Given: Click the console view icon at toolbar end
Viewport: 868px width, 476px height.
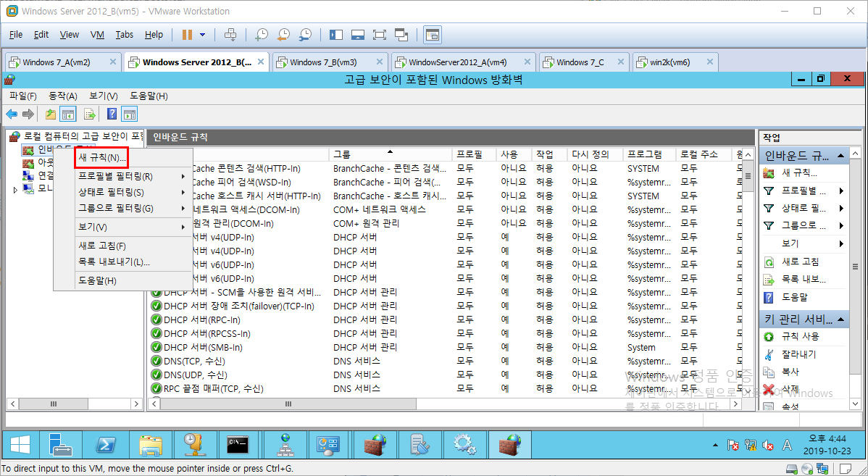Looking at the screenshot, I should pos(433,35).
